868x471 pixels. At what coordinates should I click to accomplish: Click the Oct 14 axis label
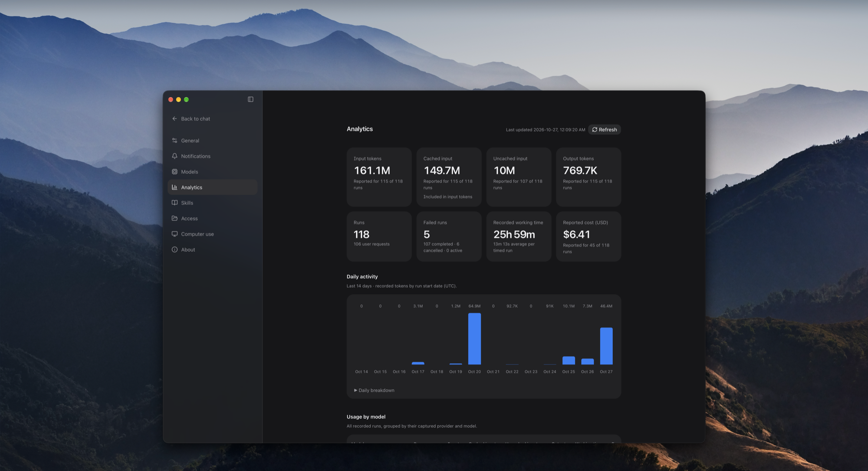pyautogui.click(x=362, y=372)
